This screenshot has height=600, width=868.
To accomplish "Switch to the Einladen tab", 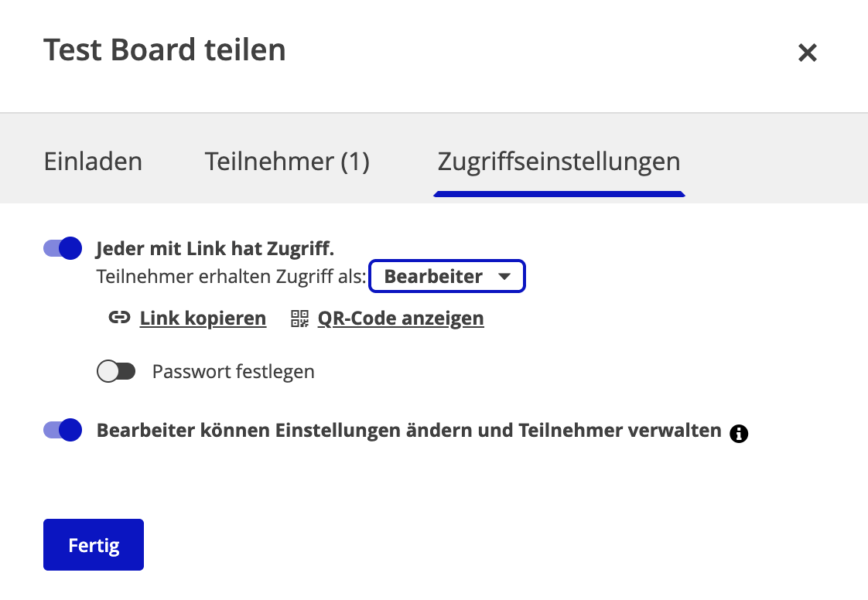I will click(x=92, y=161).
